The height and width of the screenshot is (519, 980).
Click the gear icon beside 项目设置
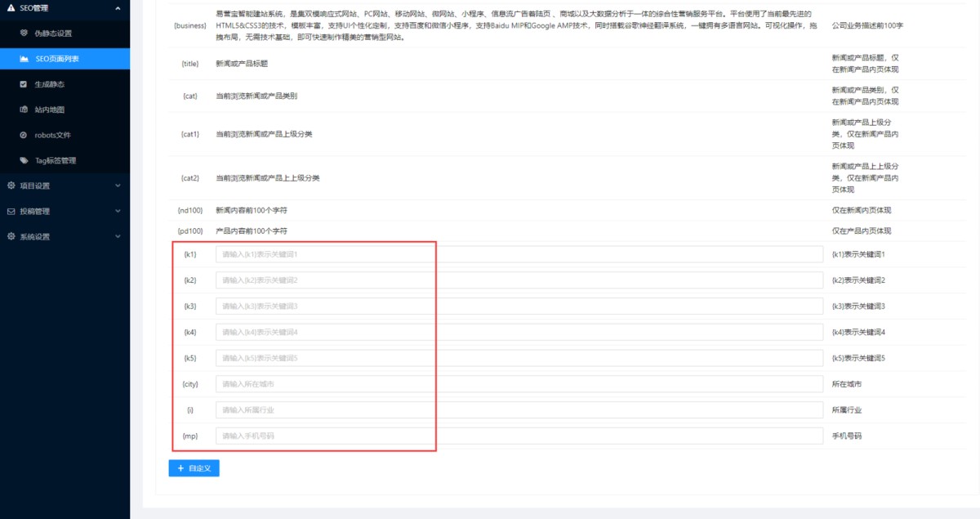(11, 186)
